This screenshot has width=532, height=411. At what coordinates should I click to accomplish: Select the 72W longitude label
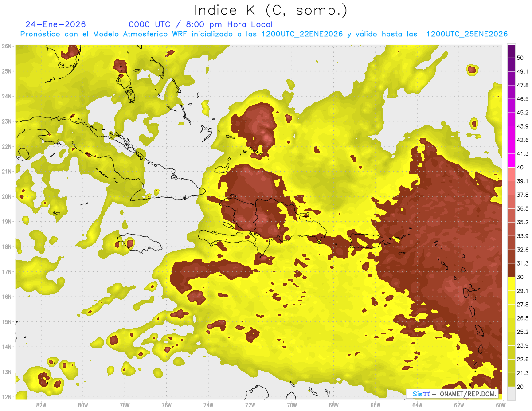click(250, 405)
